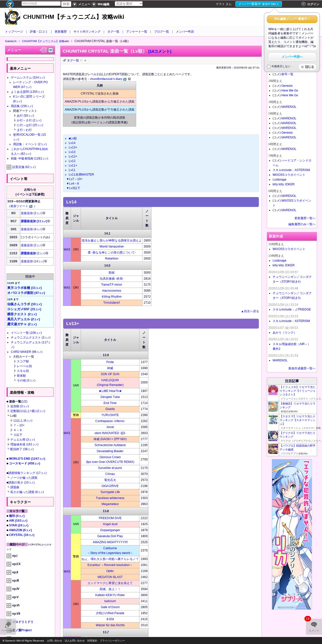322x644 pixels.
Task: Open the GIGA DRIVE song link
Action: (x=110, y=486)
